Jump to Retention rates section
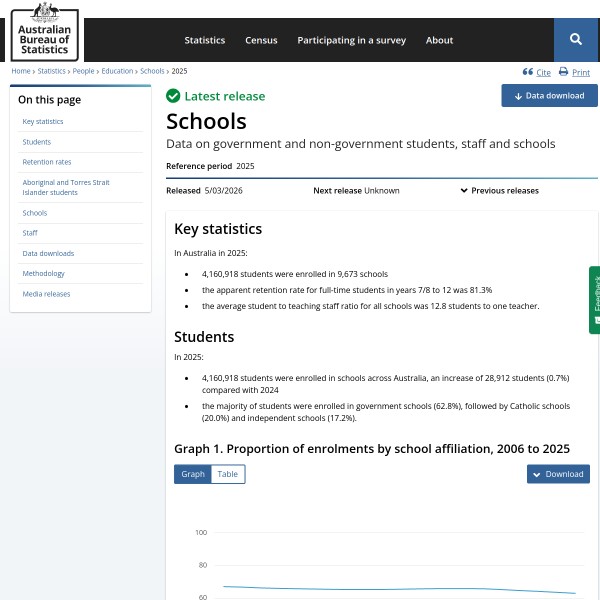Screen dimensions: 600x600 tap(47, 162)
